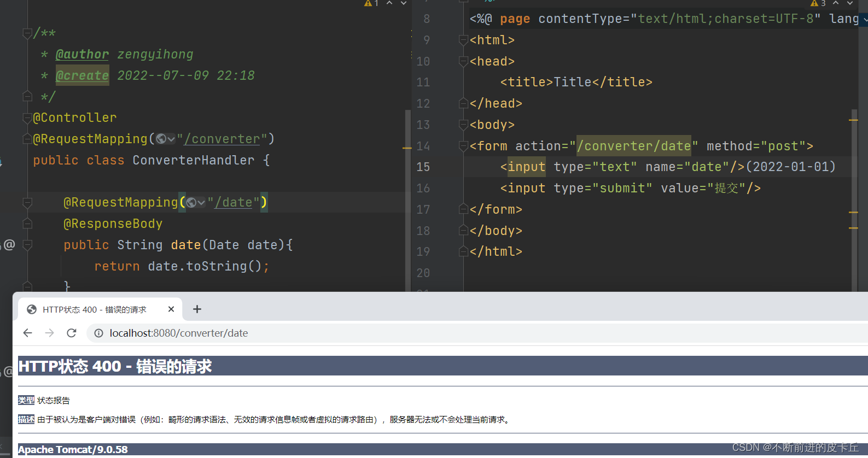Image resolution: width=868 pixels, height=458 pixels.
Task: Go to next highlighted error in left editor
Action: (404, 3)
